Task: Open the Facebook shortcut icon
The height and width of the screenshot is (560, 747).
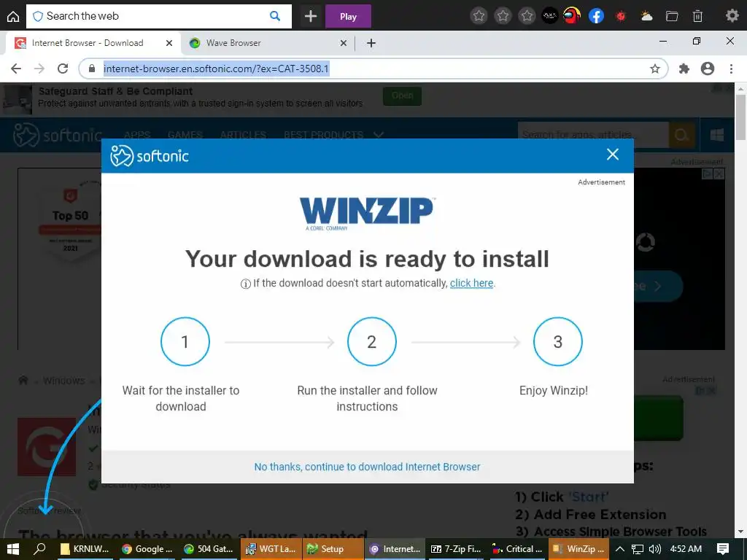Action: pyautogui.click(x=597, y=16)
